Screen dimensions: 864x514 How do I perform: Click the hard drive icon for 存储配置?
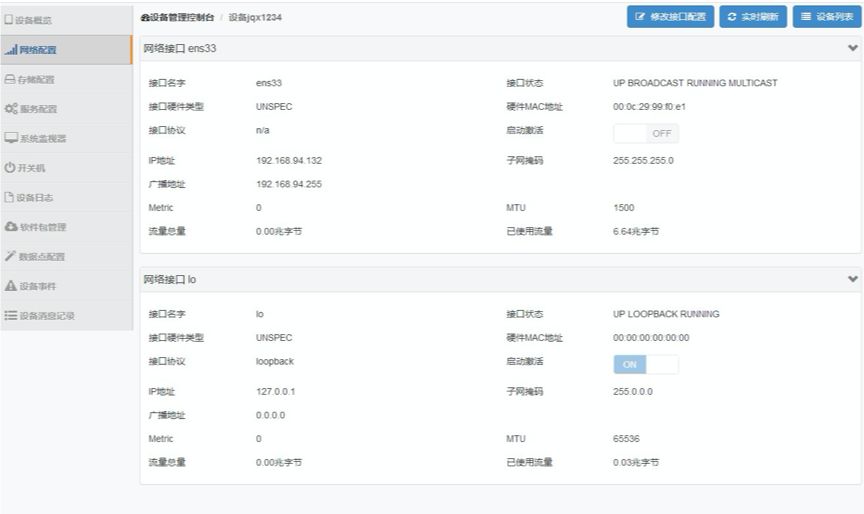click(10, 79)
